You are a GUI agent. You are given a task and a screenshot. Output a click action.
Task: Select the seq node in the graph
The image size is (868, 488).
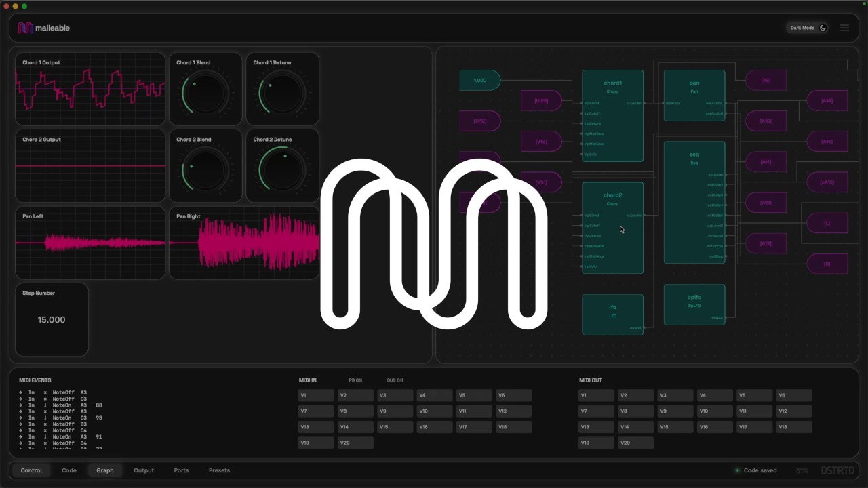pos(694,202)
